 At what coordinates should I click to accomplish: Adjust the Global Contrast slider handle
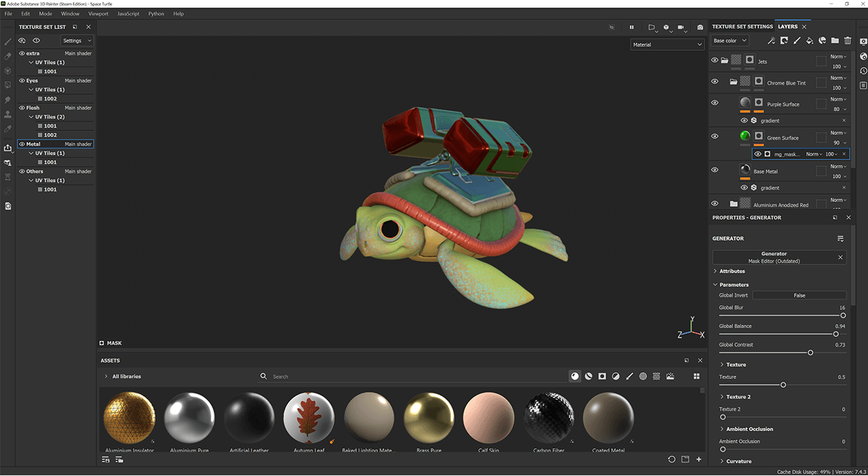[x=810, y=353]
